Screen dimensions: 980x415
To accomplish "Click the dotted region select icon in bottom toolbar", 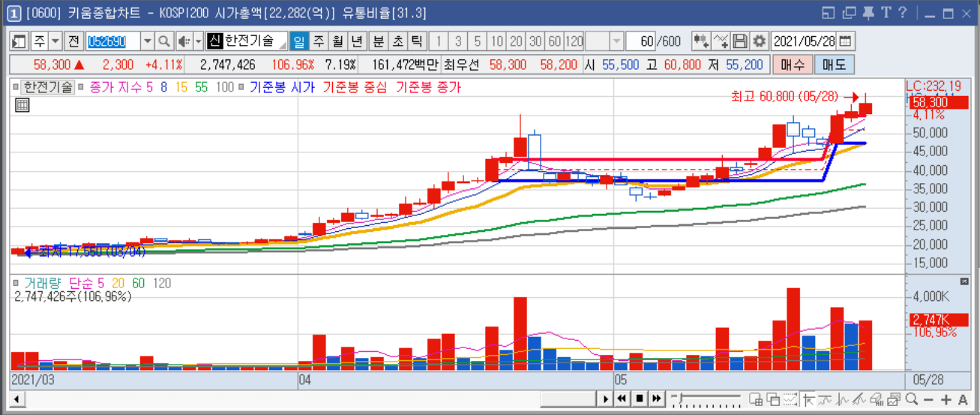I will [x=790, y=399].
